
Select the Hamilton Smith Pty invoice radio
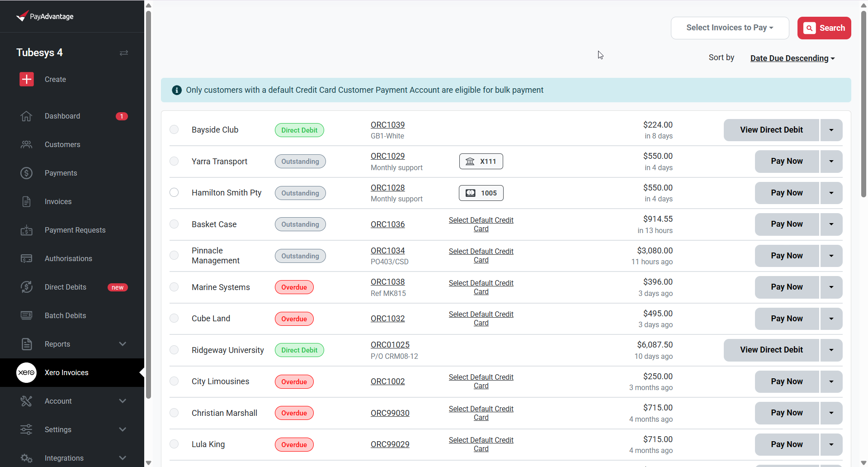coord(174,192)
